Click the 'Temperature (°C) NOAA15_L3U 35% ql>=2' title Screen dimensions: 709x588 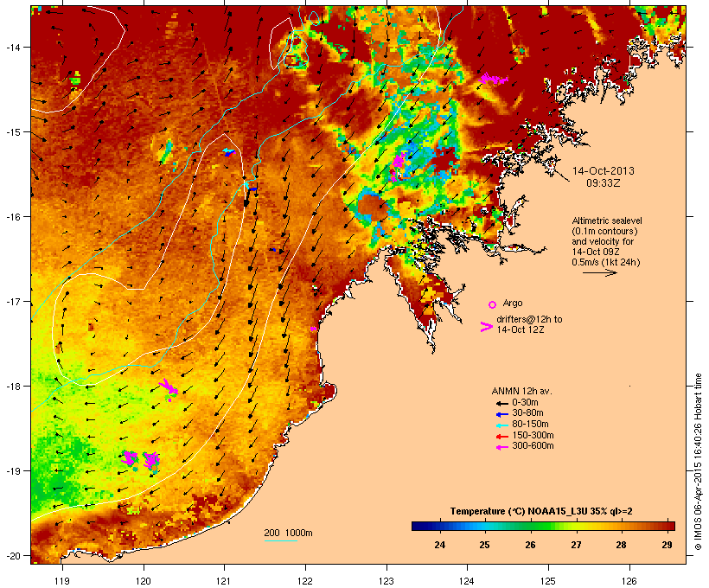[x=541, y=512]
